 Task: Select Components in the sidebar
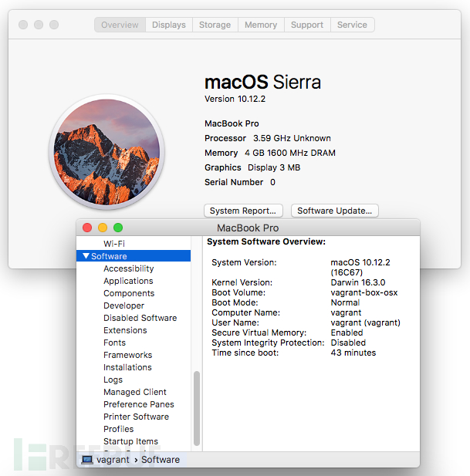click(x=129, y=293)
